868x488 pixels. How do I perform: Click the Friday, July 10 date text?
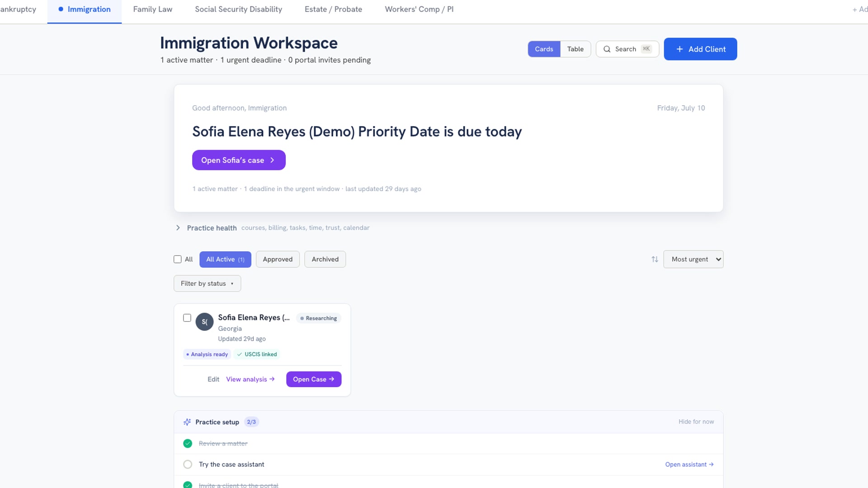(x=681, y=108)
